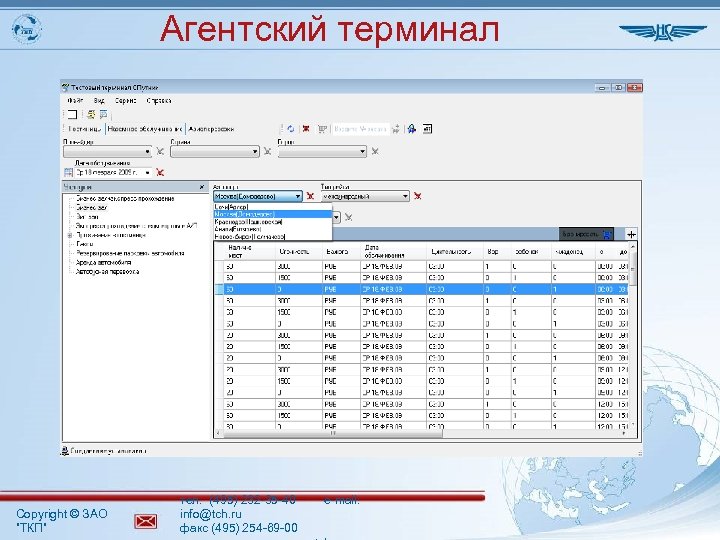Viewport: 720px width, 540px height.
Task: Clear the airport selection with red X
Action: tap(310, 196)
